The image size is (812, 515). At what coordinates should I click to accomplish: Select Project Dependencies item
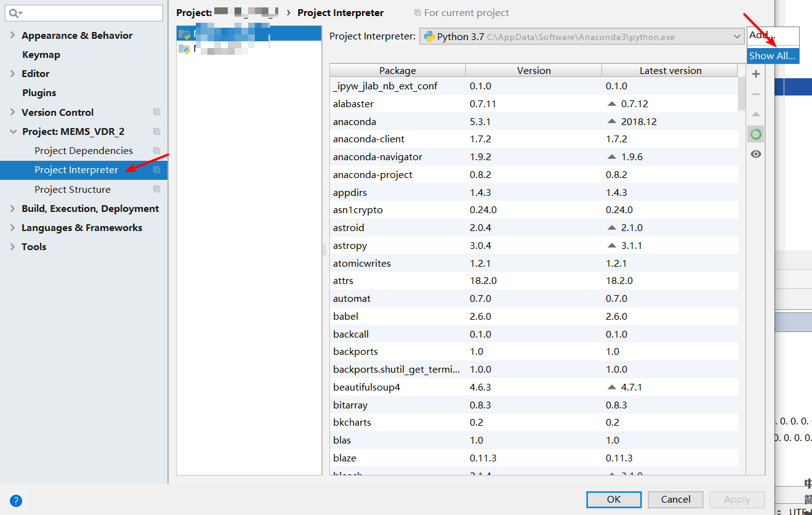point(84,150)
